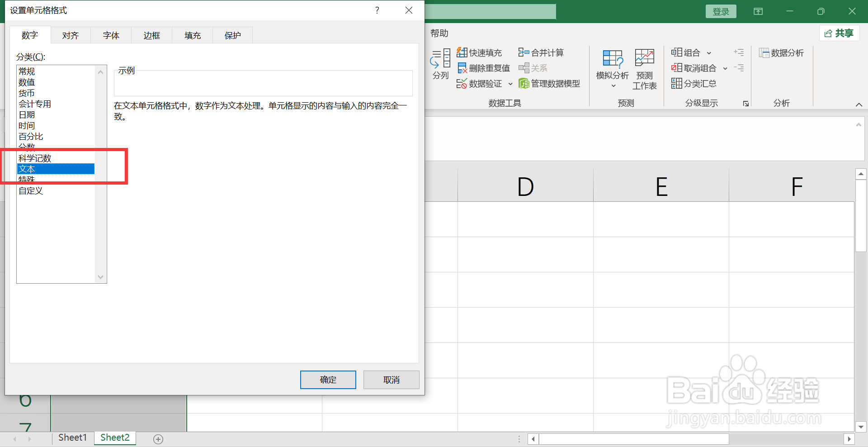
Task: Select 文本 category in list
Action: [x=56, y=169]
